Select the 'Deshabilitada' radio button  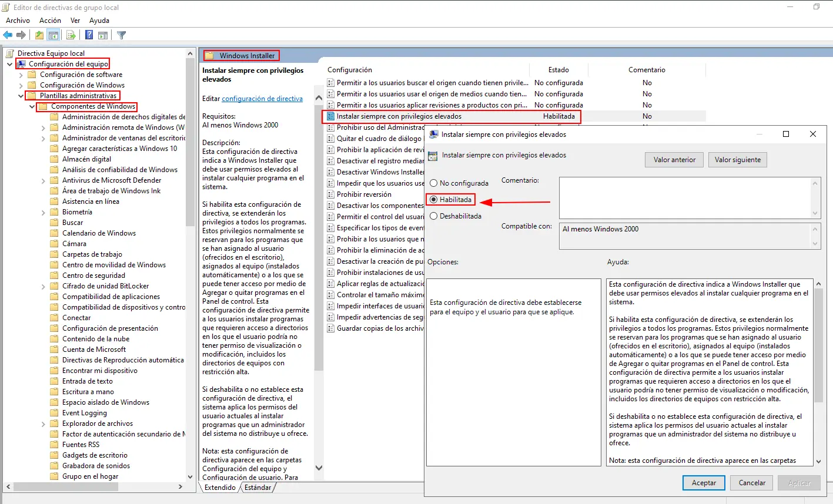[x=434, y=216]
